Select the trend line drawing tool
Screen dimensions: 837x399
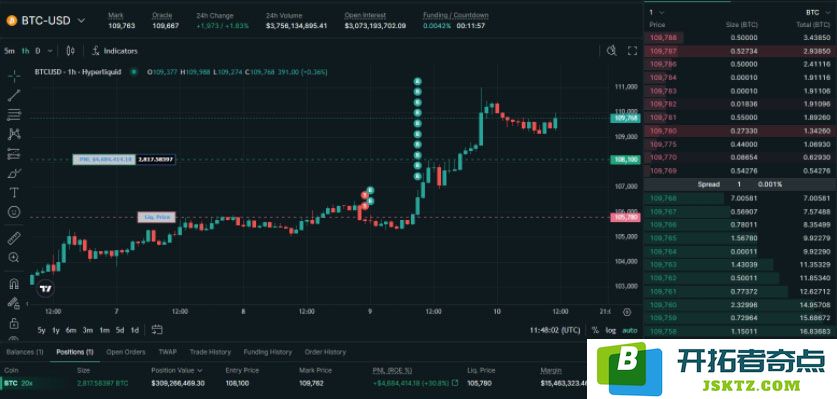(14, 95)
